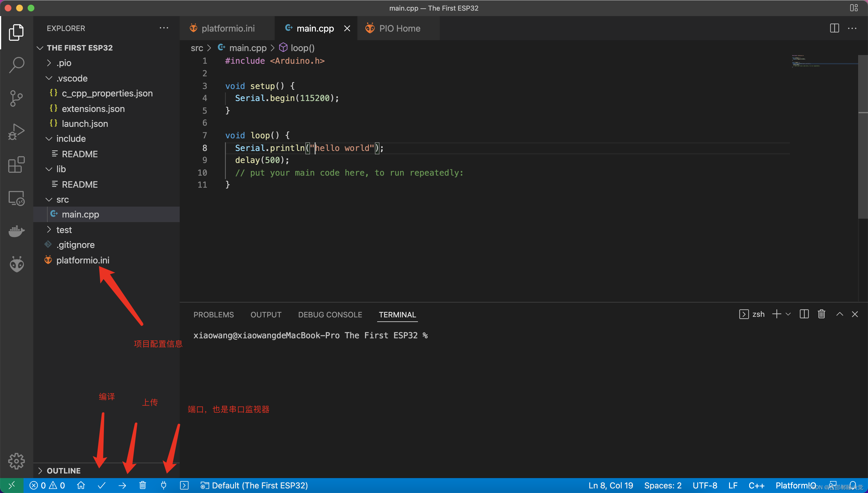Click Spaces: 2 indentation setting
Screen dimensions: 868x493
tap(662, 486)
